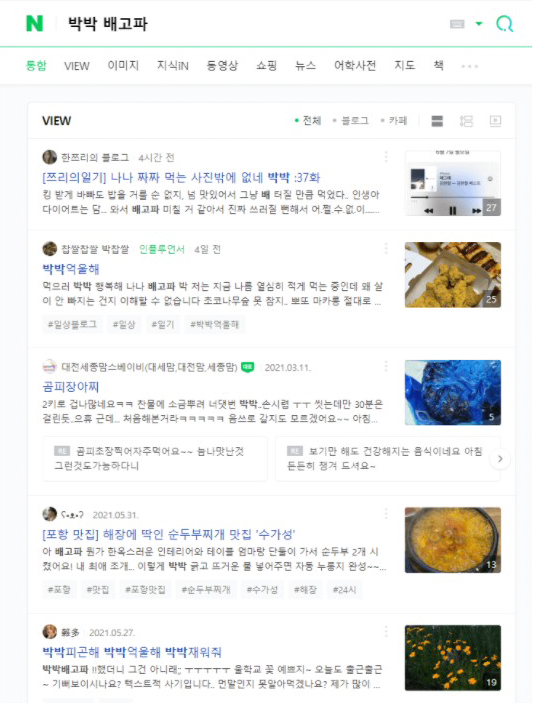This screenshot has width=533, height=714.
Task: Open the 이미지 tab
Action: (x=123, y=66)
